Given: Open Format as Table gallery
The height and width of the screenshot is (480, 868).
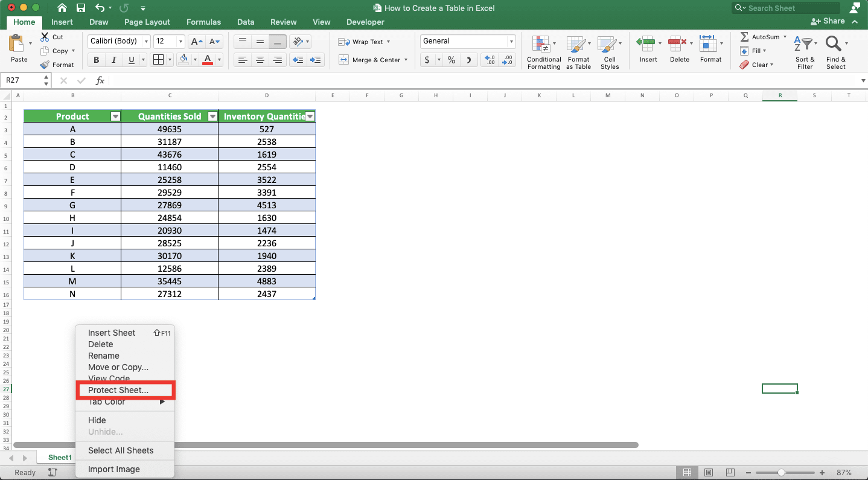Looking at the screenshot, I should (578, 53).
